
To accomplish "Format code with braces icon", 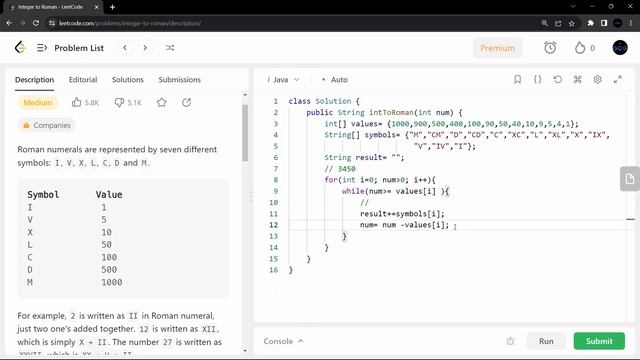I will tap(538, 79).
